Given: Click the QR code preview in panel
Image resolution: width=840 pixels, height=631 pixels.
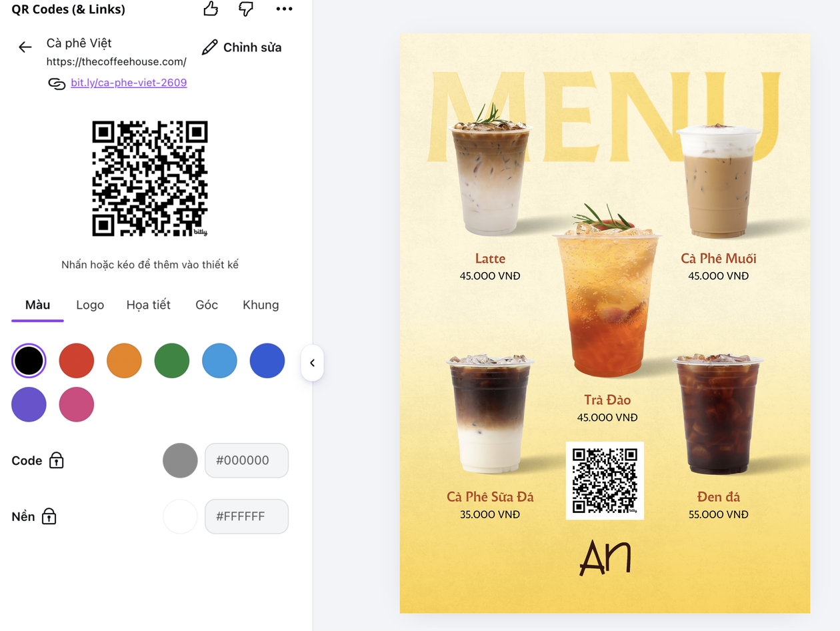Looking at the screenshot, I should (x=150, y=179).
